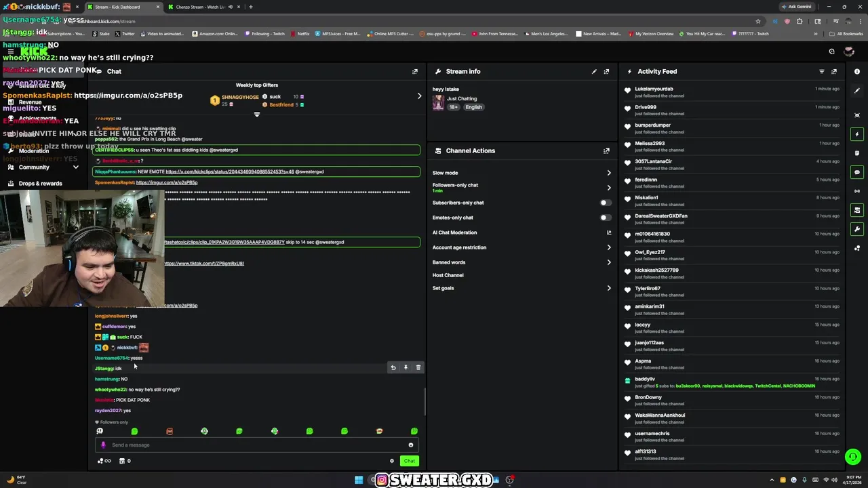
Task: Toggle Emotes-only chat switch
Action: (606, 218)
